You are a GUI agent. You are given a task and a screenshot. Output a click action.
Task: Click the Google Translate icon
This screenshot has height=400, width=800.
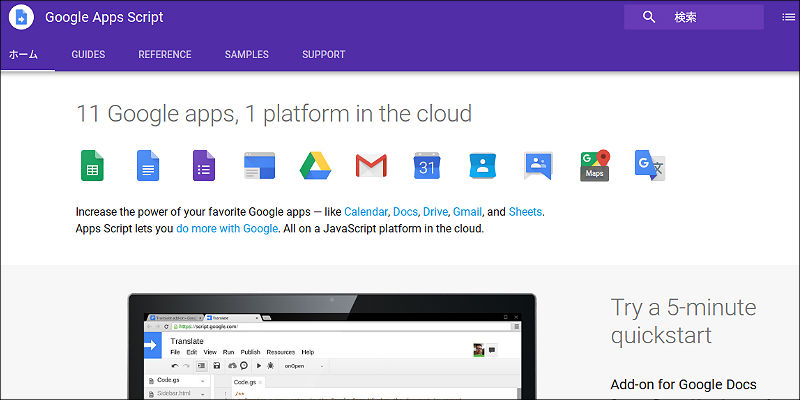(x=650, y=165)
